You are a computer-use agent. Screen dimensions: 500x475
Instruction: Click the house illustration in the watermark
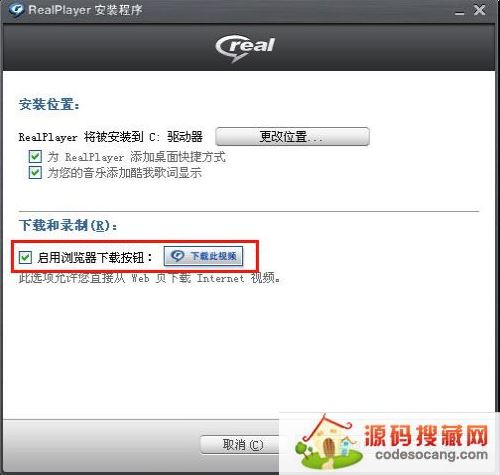pyautogui.click(x=327, y=442)
